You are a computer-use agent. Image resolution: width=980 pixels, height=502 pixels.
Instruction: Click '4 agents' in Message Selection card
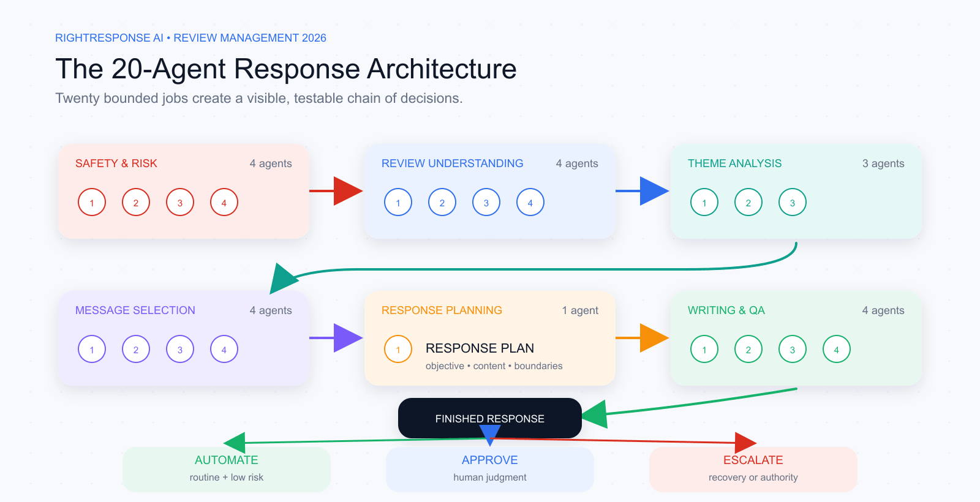pos(271,310)
